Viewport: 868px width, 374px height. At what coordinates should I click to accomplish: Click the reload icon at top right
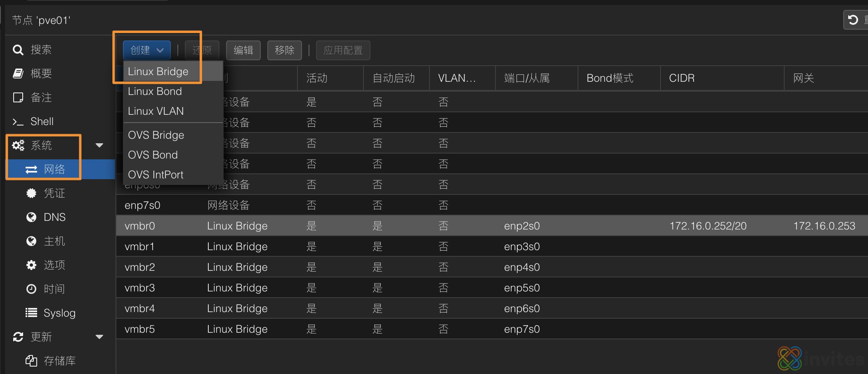click(x=853, y=20)
